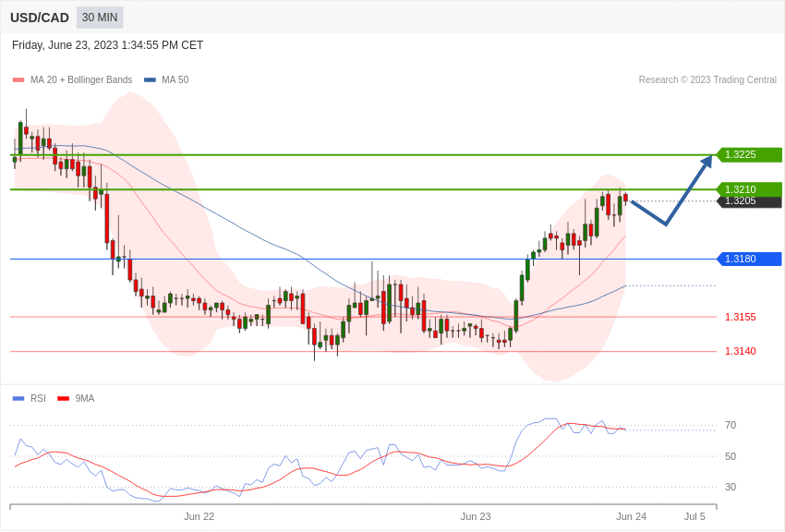Click the Jun 23 date axis label

(x=476, y=516)
